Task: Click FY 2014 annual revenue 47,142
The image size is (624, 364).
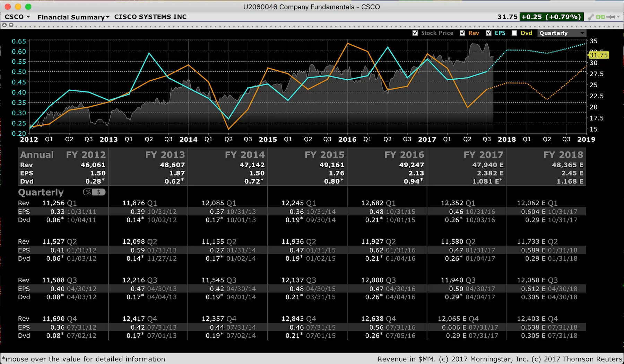Action: 252,165
